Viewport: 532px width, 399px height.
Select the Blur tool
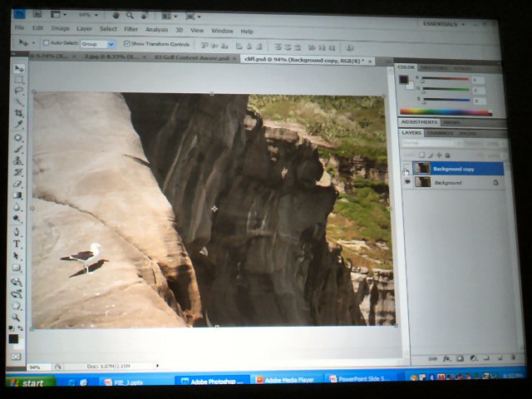[17, 207]
